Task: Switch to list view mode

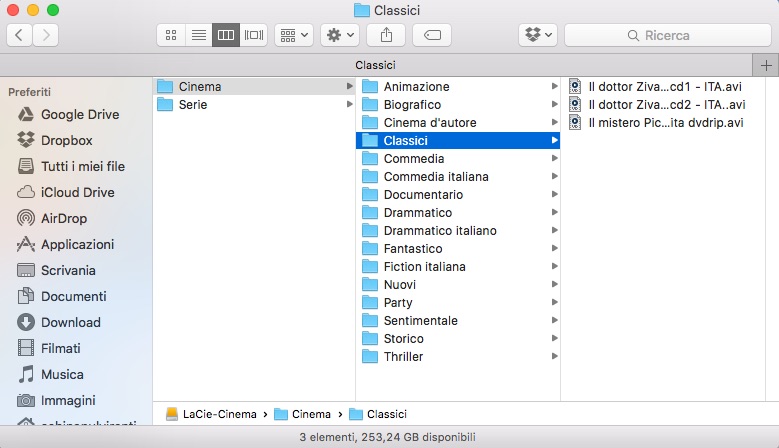Action: pyautogui.click(x=198, y=35)
